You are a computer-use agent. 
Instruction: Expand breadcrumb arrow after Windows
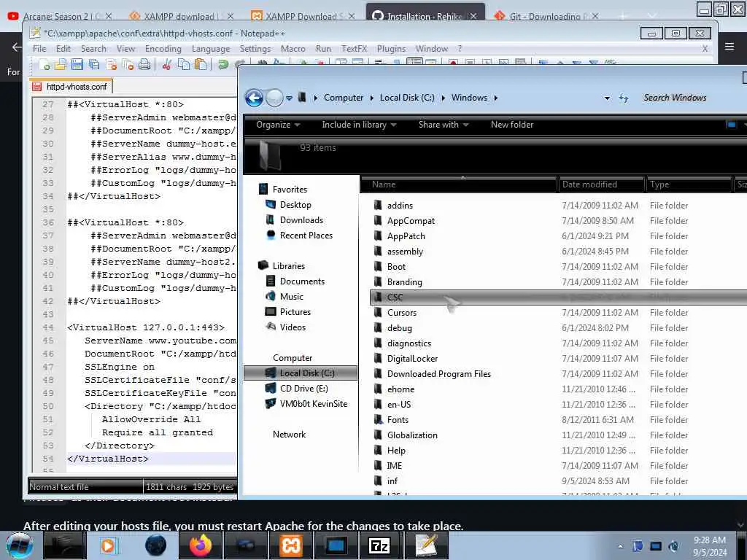[496, 98]
